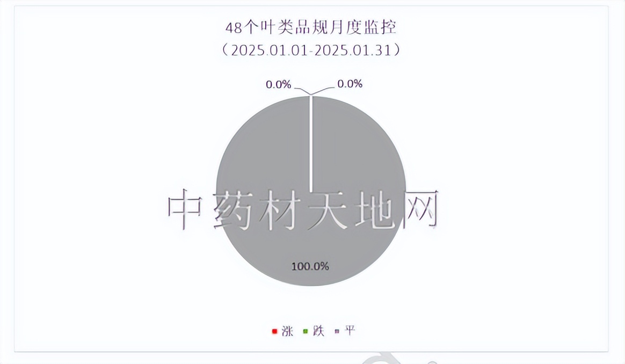This screenshot has width=625, height=364.
Task: Click the 中药材天地网 watermark text
Action: pyautogui.click(x=303, y=209)
